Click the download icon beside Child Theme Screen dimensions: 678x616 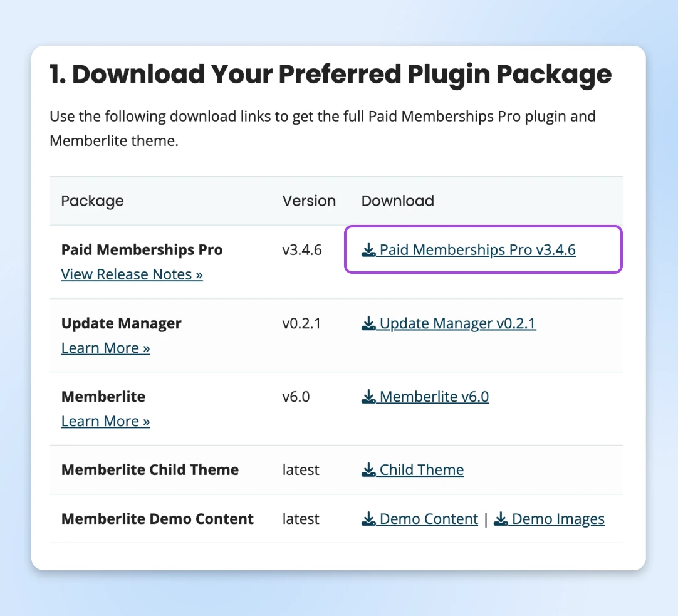tap(368, 471)
